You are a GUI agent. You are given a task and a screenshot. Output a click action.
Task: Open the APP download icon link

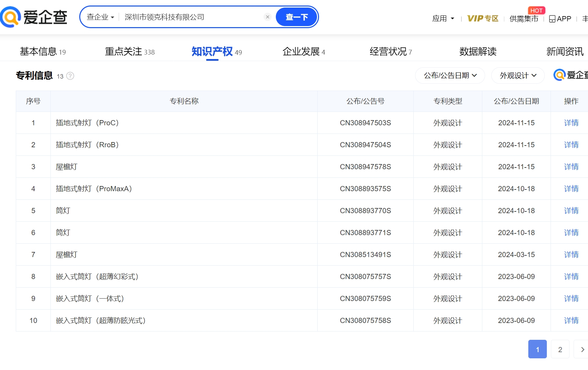point(560,19)
